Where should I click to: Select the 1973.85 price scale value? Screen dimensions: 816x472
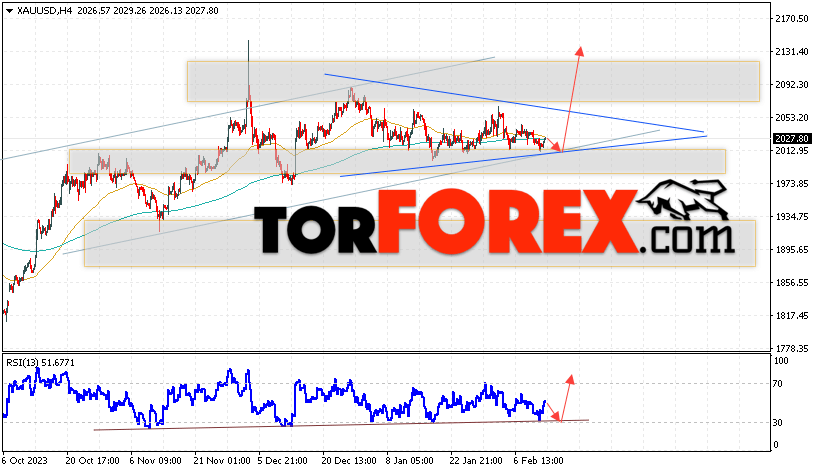792,184
